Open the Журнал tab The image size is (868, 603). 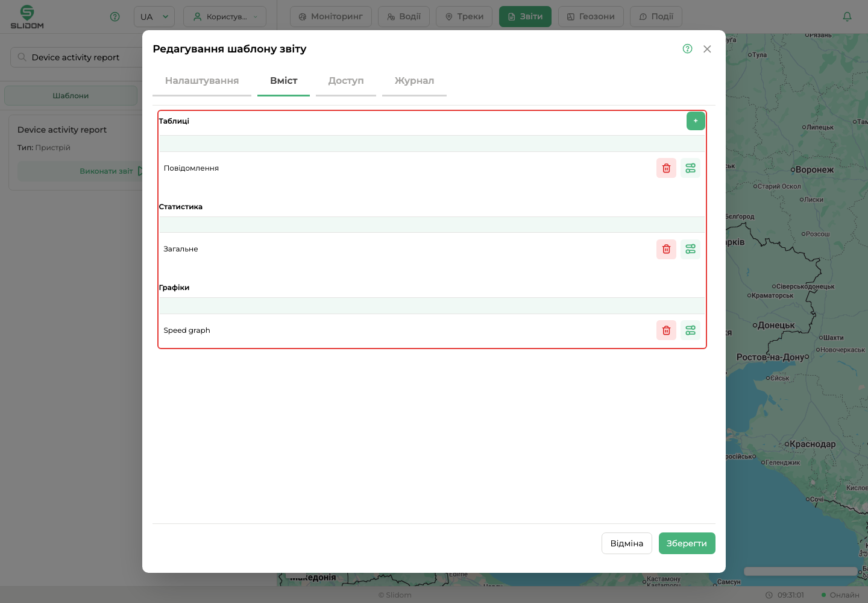(x=414, y=81)
